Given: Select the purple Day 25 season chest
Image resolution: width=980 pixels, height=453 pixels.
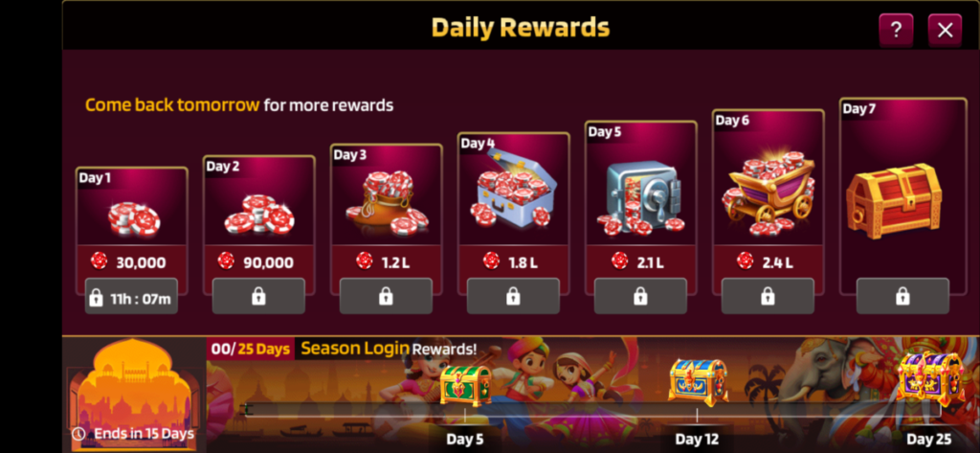Looking at the screenshot, I should click(x=930, y=378).
